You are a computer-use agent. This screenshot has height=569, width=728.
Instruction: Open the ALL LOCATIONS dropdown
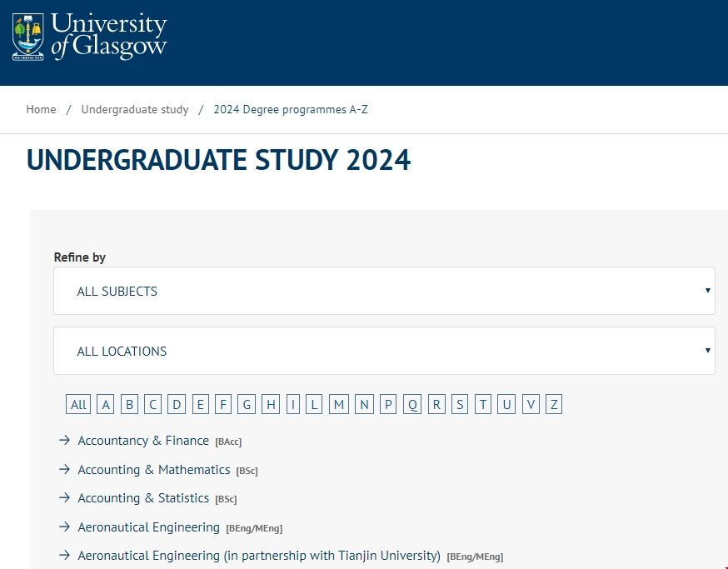coord(384,351)
